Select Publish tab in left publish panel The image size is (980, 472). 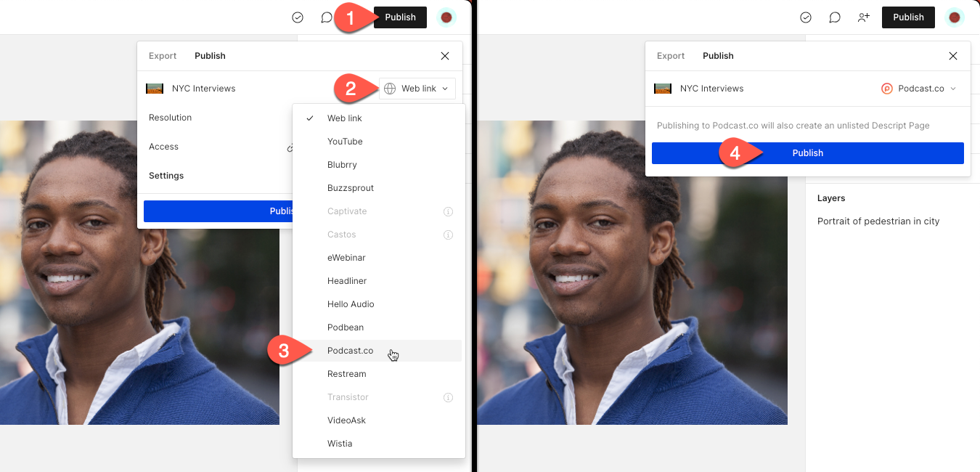(x=210, y=56)
